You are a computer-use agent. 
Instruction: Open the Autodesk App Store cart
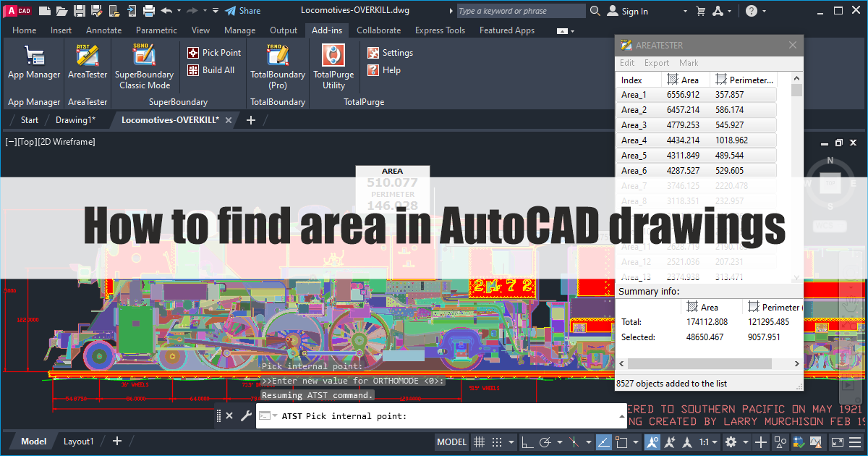[x=700, y=11]
